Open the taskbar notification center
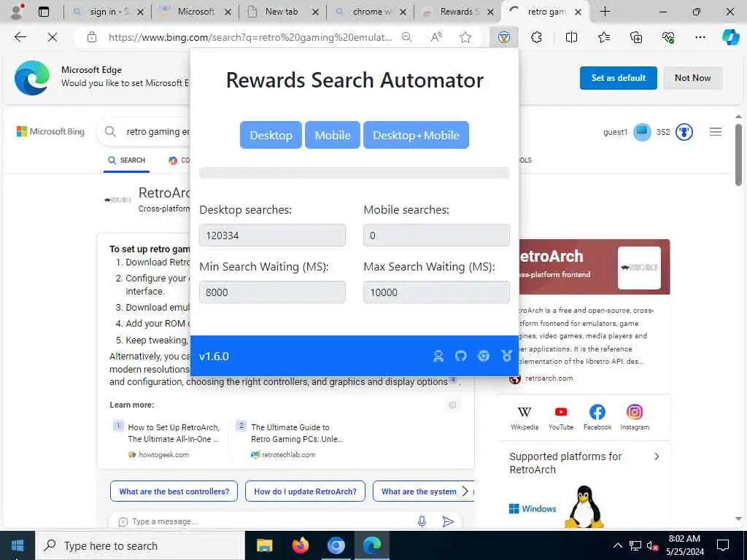 click(723, 545)
